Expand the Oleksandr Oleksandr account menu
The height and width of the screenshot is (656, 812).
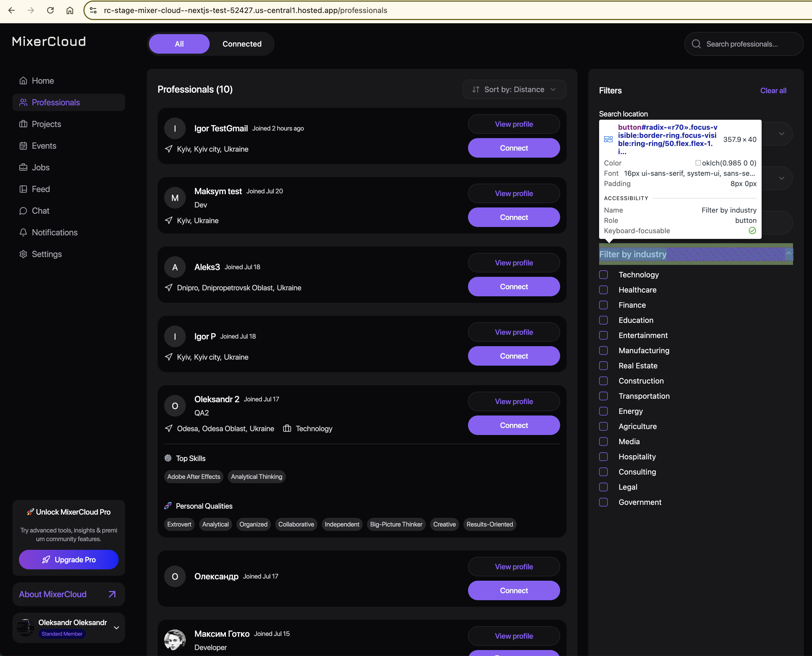(116, 628)
